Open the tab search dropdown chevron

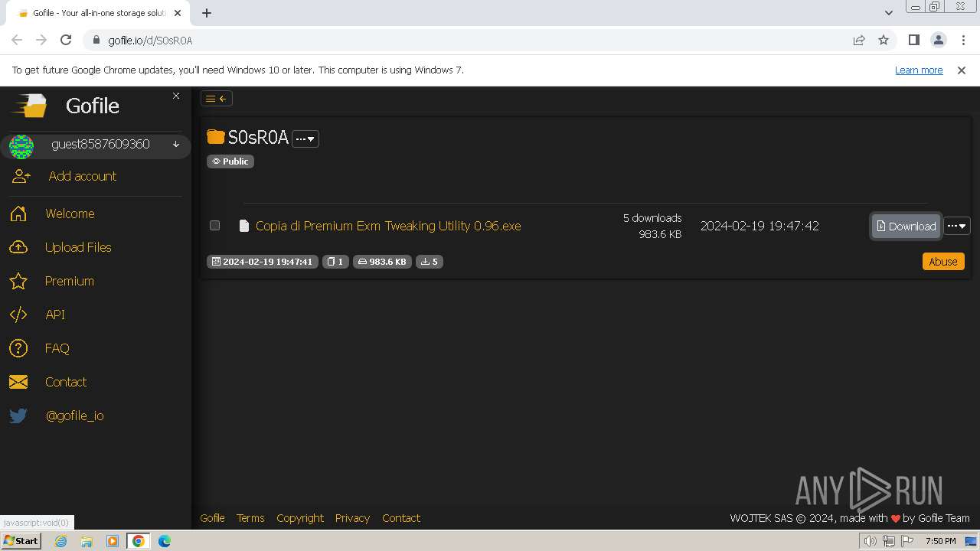[888, 13]
